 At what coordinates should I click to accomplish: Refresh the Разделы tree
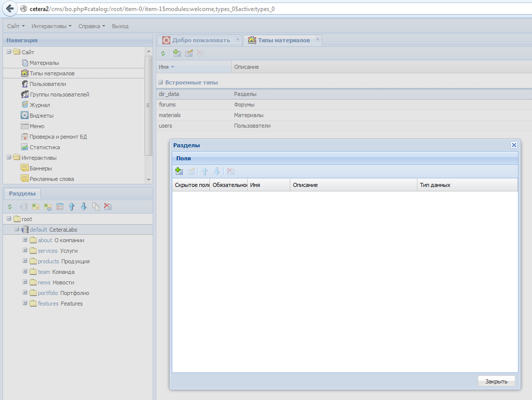[x=10, y=207]
